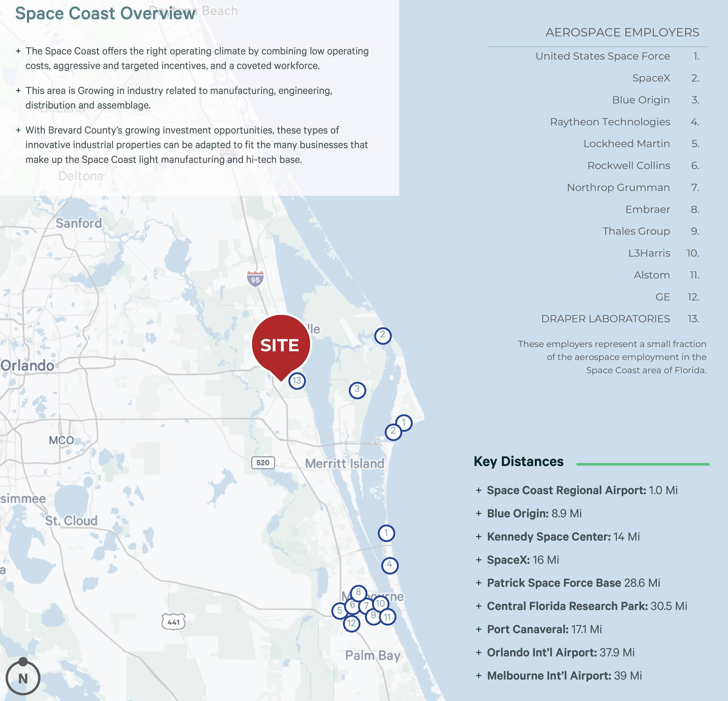
Task: Click map marker number 5
Action: (x=339, y=611)
